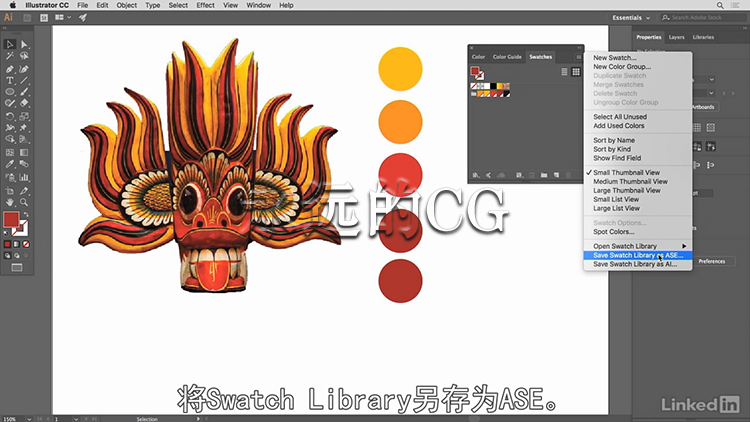Set paint mode to solid Color
Image resolution: width=750 pixels, height=422 pixels.
(x=7, y=244)
